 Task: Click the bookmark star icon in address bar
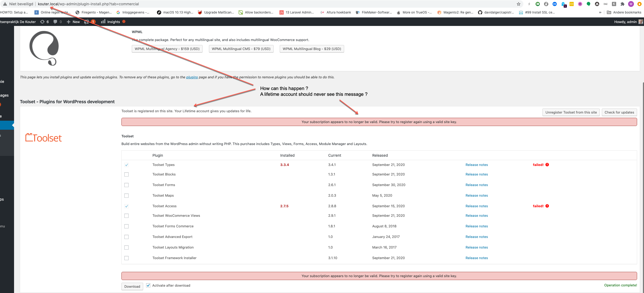519,4
